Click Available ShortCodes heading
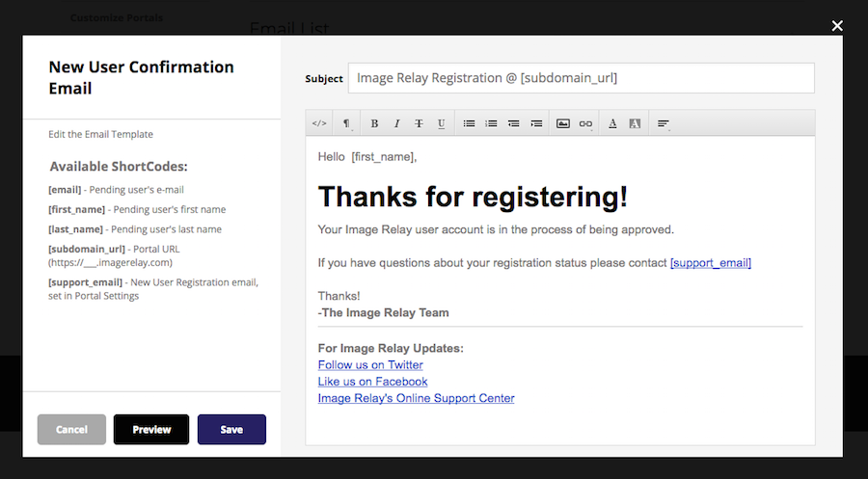The width and height of the screenshot is (868, 479). pyautogui.click(x=119, y=167)
